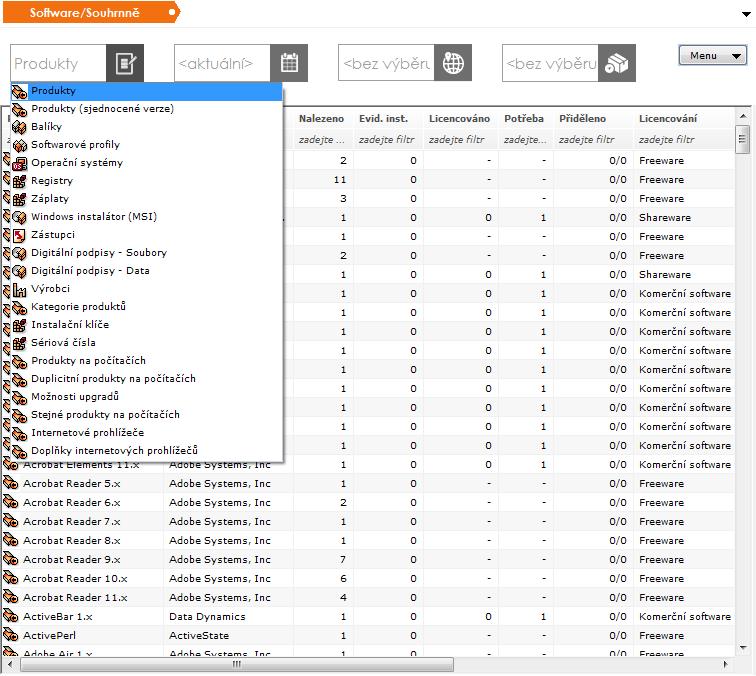
Task: Select Duplicitní produkty na počítačích
Action: 147,379
